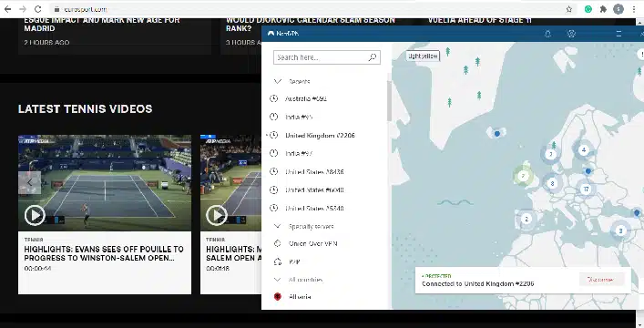Open the Evans match video thumbnail

tap(105, 182)
